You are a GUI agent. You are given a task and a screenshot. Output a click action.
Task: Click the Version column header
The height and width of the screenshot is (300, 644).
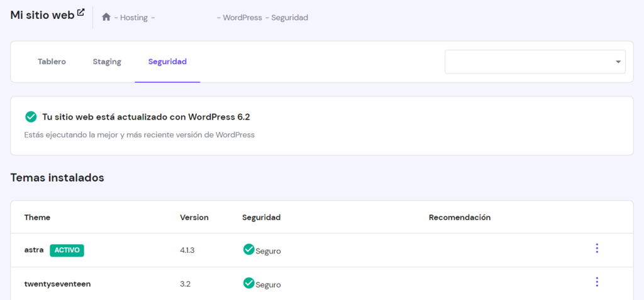[x=194, y=218]
